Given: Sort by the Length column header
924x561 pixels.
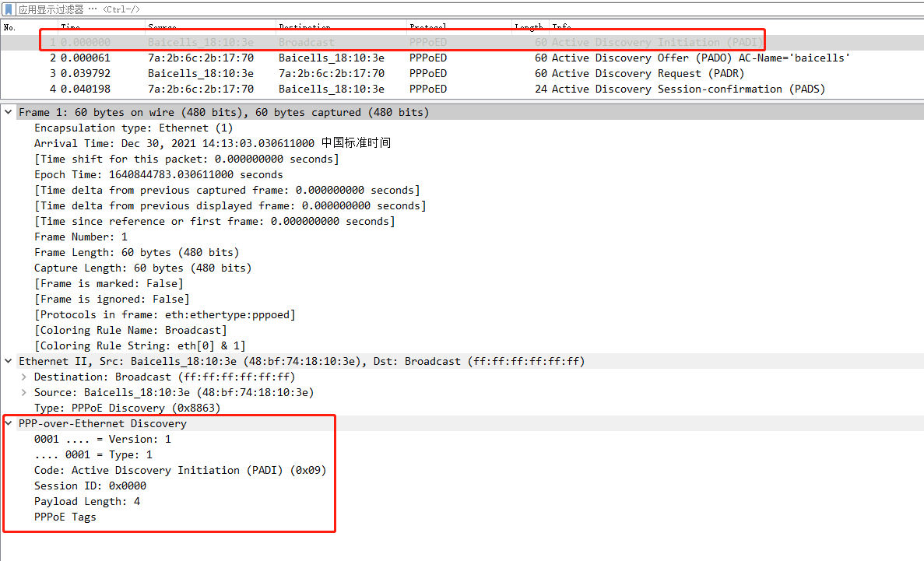Looking at the screenshot, I should pyautogui.click(x=529, y=27).
